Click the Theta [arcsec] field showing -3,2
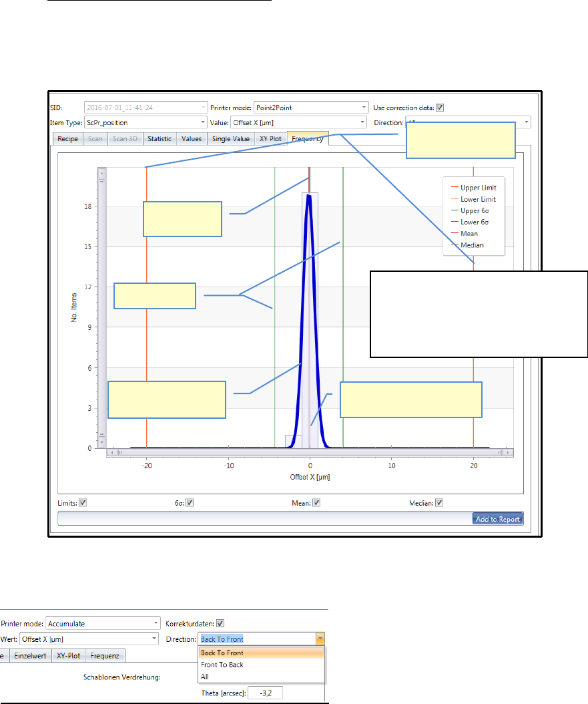This screenshot has width=588, height=704. click(265, 693)
